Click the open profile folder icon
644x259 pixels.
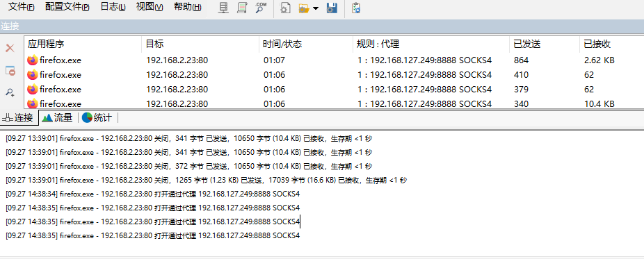(x=304, y=8)
